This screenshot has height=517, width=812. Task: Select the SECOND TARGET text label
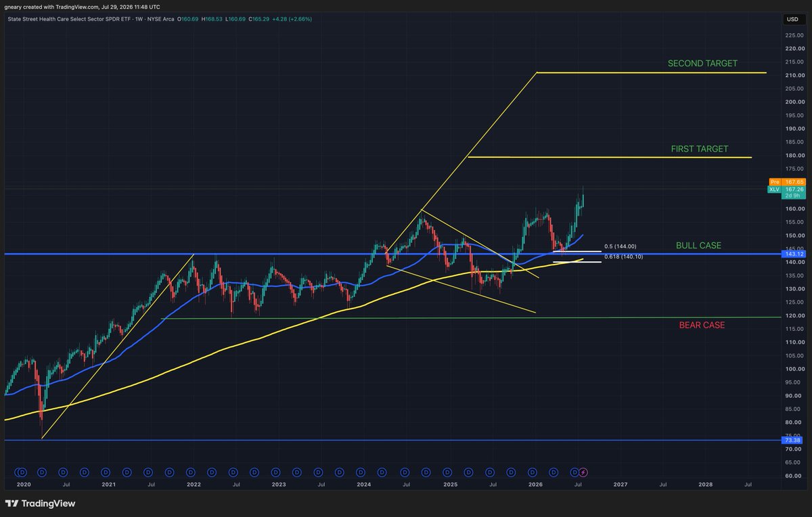702,64
